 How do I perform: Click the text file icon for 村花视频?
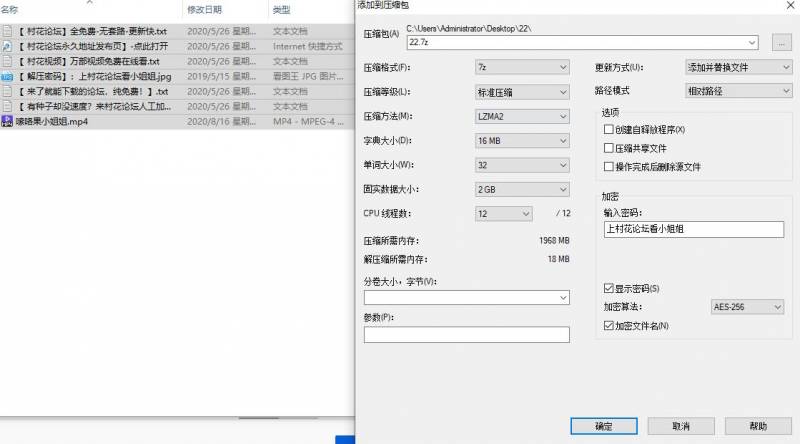7,61
